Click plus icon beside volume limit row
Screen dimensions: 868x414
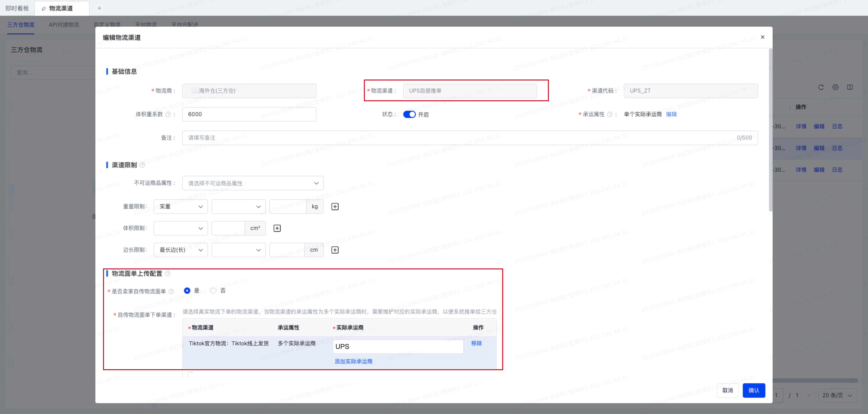tap(277, 228)
